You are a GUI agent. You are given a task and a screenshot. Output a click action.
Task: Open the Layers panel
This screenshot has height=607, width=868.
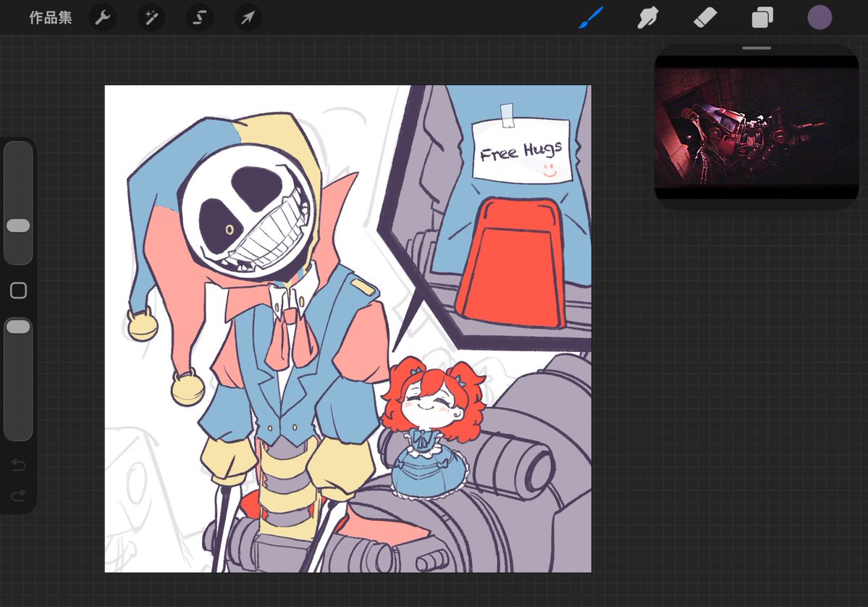pyautogui.click(x=762, y=17)
